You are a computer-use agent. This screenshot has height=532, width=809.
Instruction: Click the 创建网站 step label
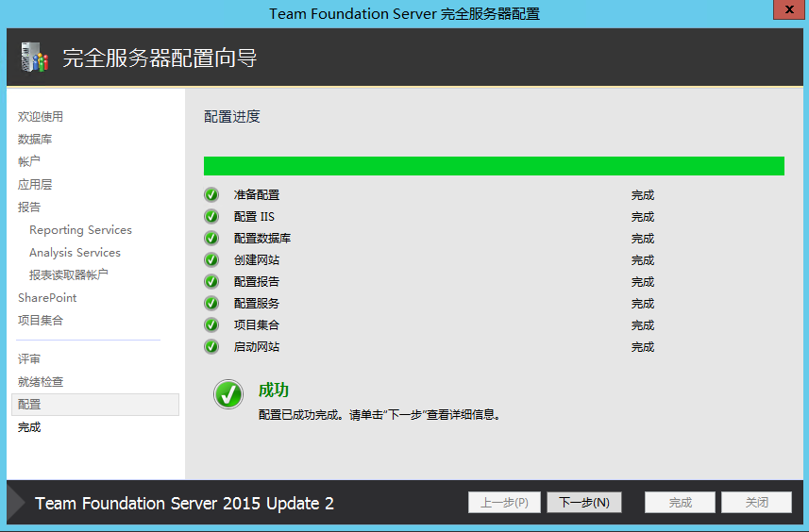257,259
